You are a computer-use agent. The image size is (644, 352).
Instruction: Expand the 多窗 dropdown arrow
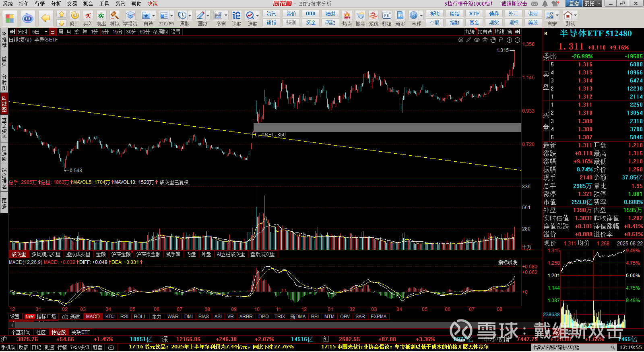coord(226,16)
